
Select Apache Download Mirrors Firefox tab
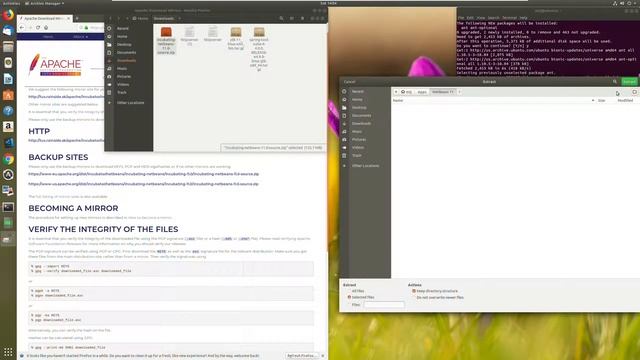(x=44, y=18)
